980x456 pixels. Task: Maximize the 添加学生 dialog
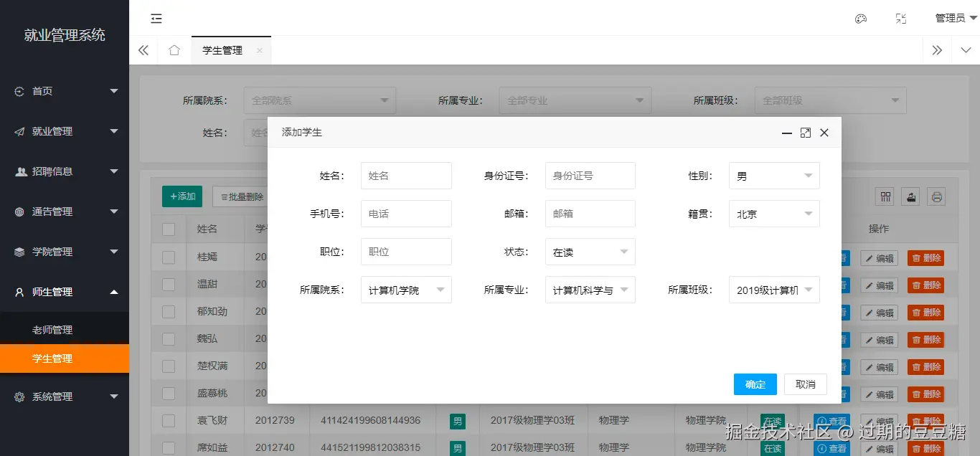805,133
